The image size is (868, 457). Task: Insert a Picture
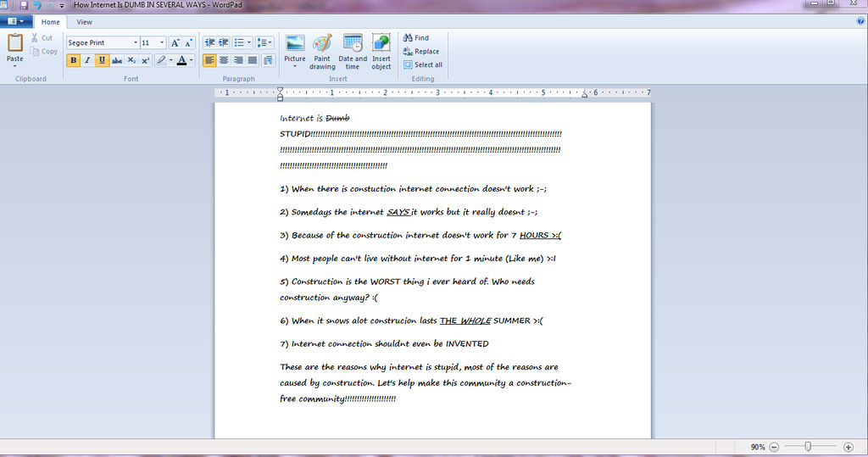[294, 46]
